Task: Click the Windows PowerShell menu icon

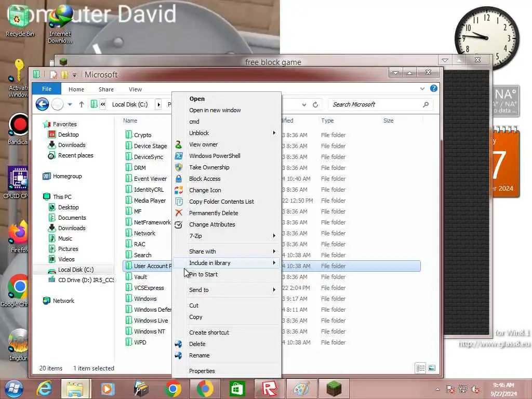Action: (x=179, y=156)
